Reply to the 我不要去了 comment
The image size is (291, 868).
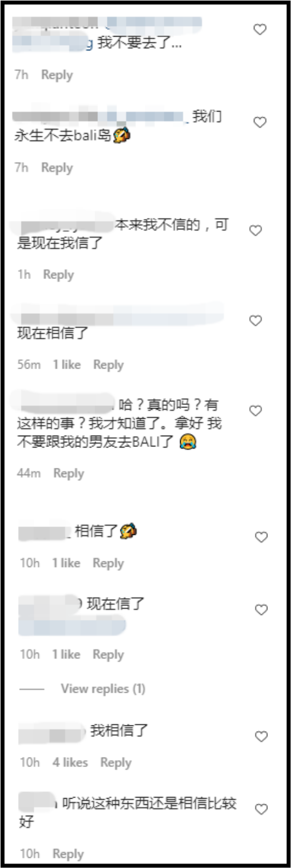tap(57, 75)
